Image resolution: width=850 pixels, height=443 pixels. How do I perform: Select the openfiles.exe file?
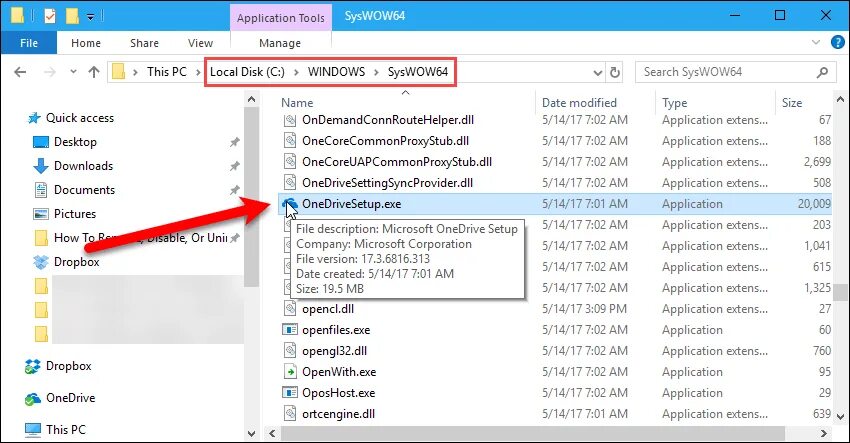click(336, 330)
